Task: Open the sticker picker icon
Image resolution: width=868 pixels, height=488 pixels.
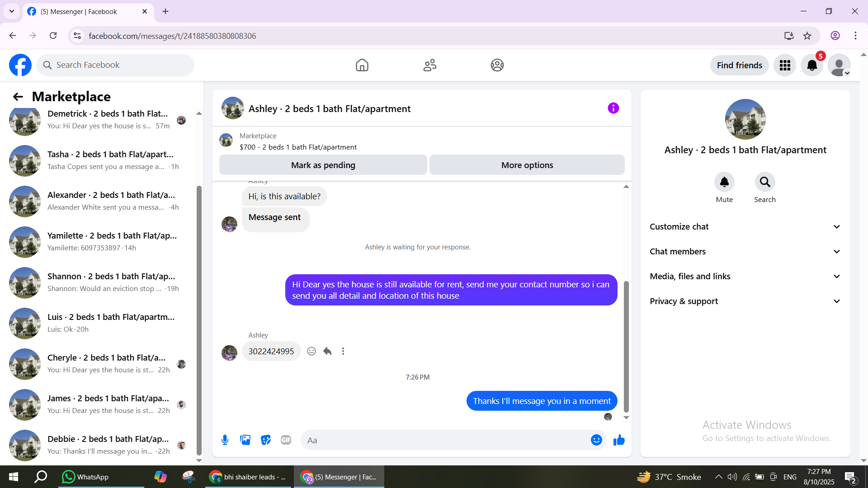Action: [x=266, y=440]
